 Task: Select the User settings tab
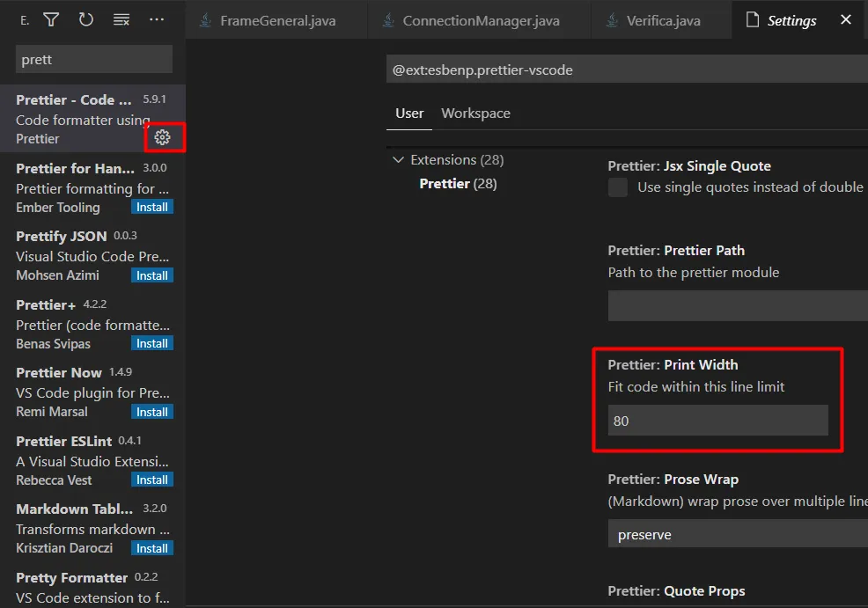(409, 114)
